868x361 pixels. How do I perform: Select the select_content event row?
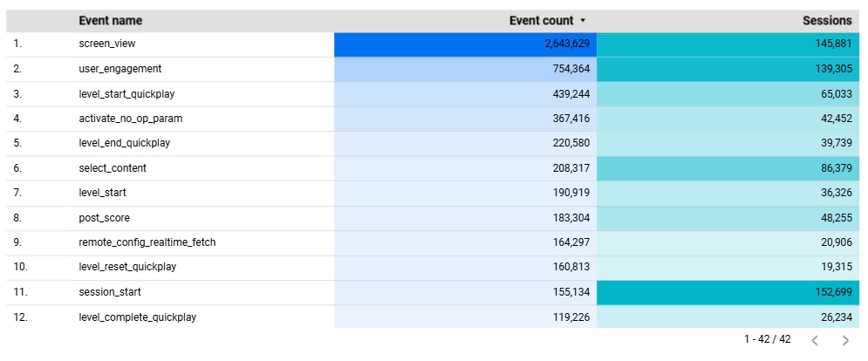click(113, 167)
